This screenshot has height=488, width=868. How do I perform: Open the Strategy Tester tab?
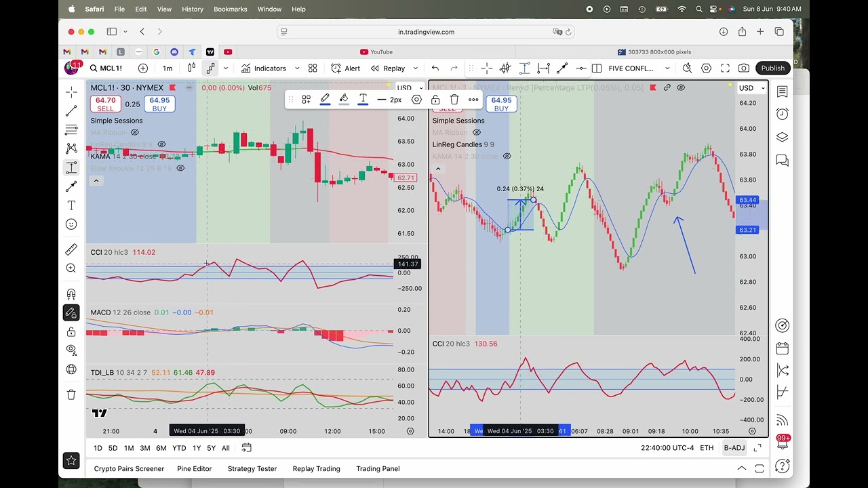pos(252,468)
